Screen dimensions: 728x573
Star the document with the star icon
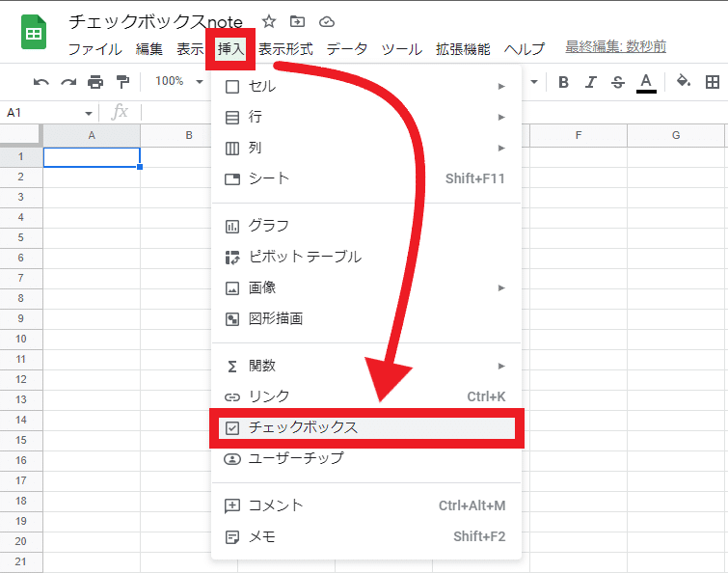click(x=268, y=21)
